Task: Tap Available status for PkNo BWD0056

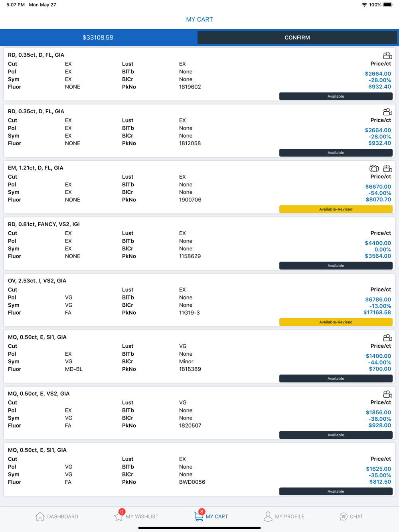Action: pos(336,491)
